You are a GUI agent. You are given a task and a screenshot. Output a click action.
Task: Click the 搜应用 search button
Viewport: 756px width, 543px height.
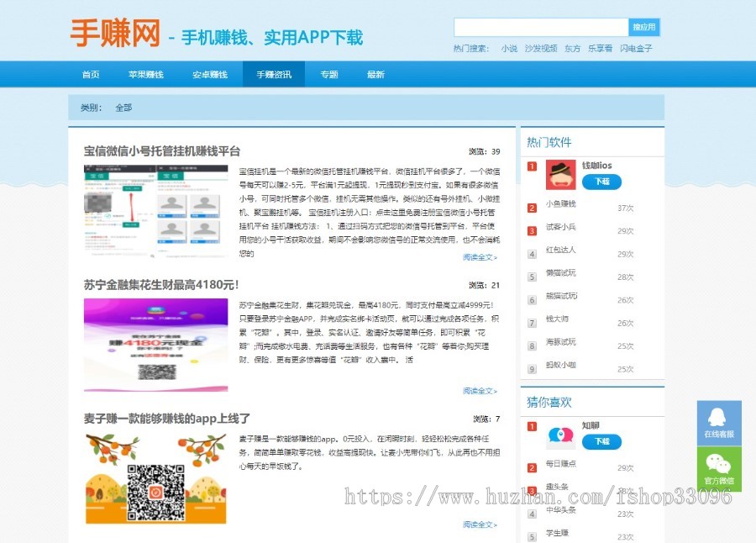point(646,26)
